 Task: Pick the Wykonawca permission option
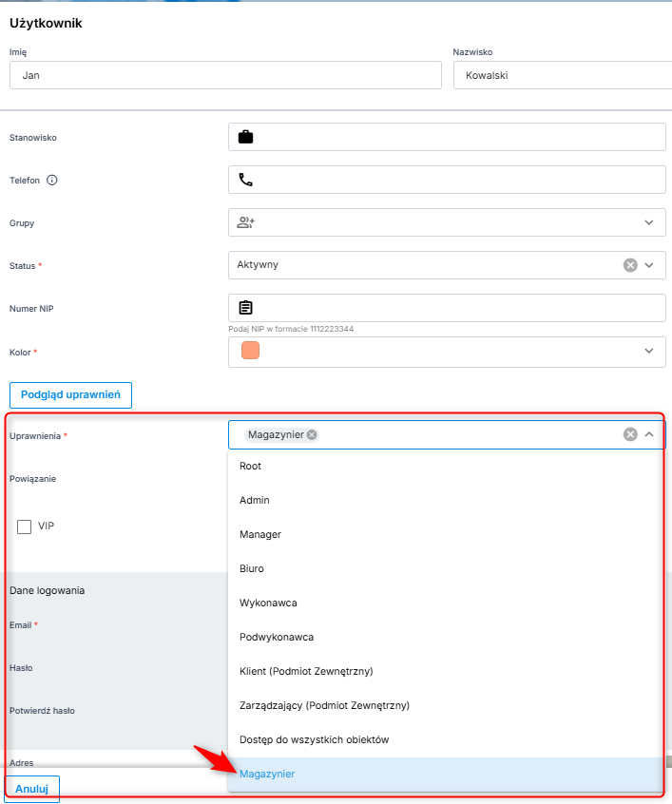point(268,603)
